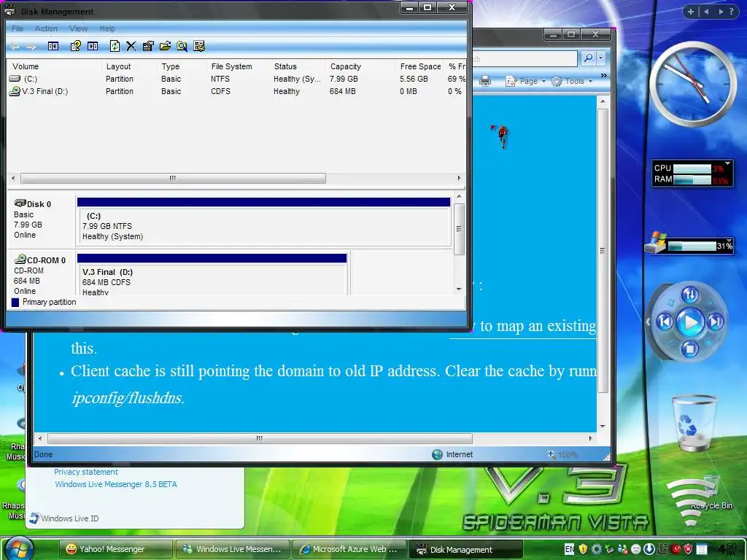Click the IE page horizontal scrollbar thumb
Image resolution: width=747 pixels, height=560 pixels.
(260, 438)
